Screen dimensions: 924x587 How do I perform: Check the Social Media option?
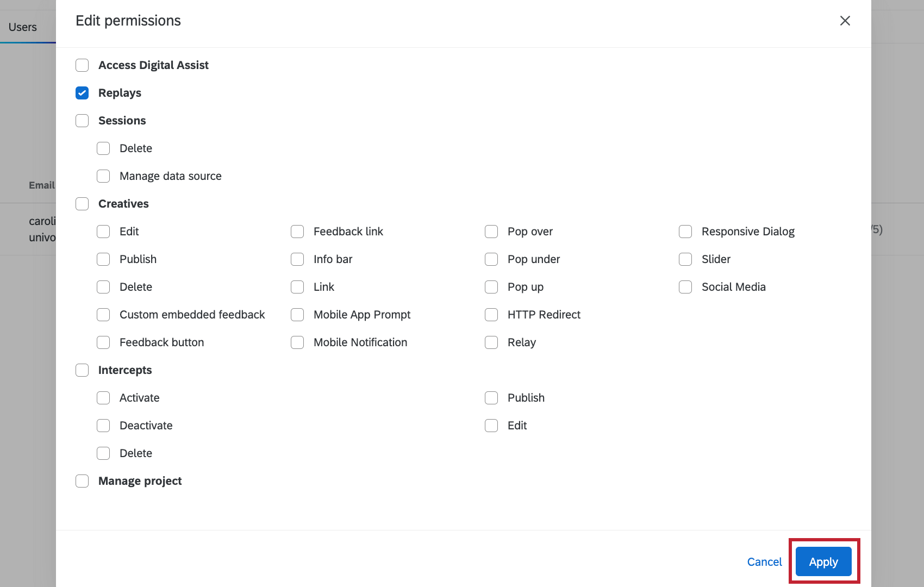click(x=685, y=287)
